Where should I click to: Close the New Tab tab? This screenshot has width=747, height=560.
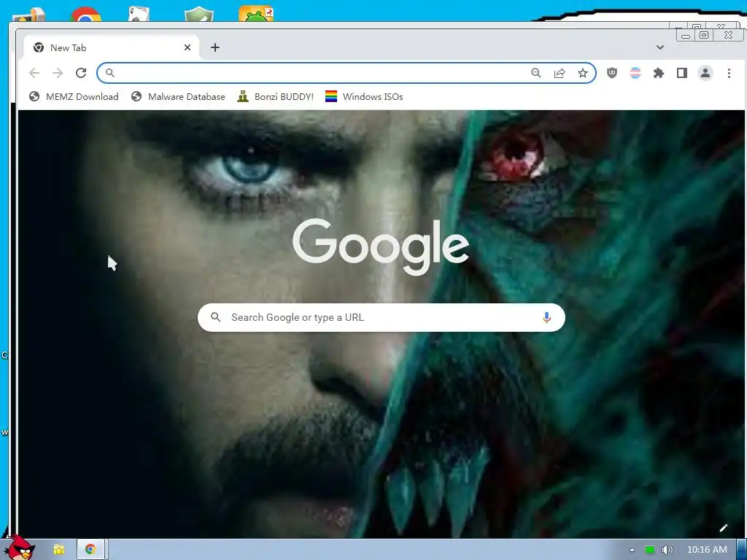(187, 47)
